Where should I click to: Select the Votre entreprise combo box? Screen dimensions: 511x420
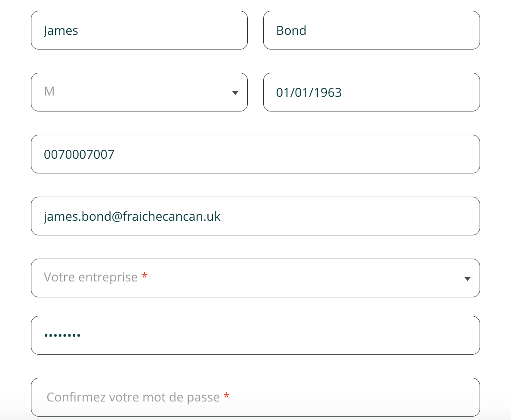click(x=255, y=278)
